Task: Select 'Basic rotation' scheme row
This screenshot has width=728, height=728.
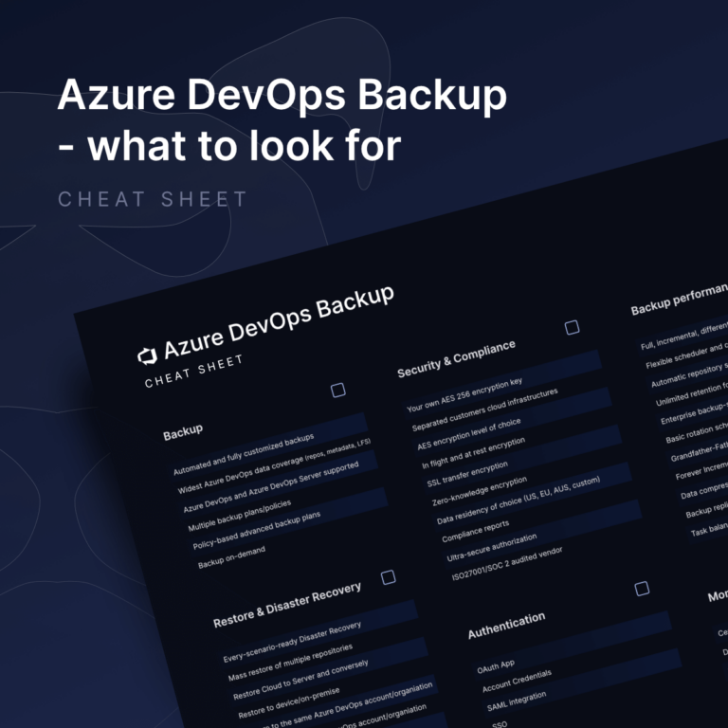Action: 697,432
